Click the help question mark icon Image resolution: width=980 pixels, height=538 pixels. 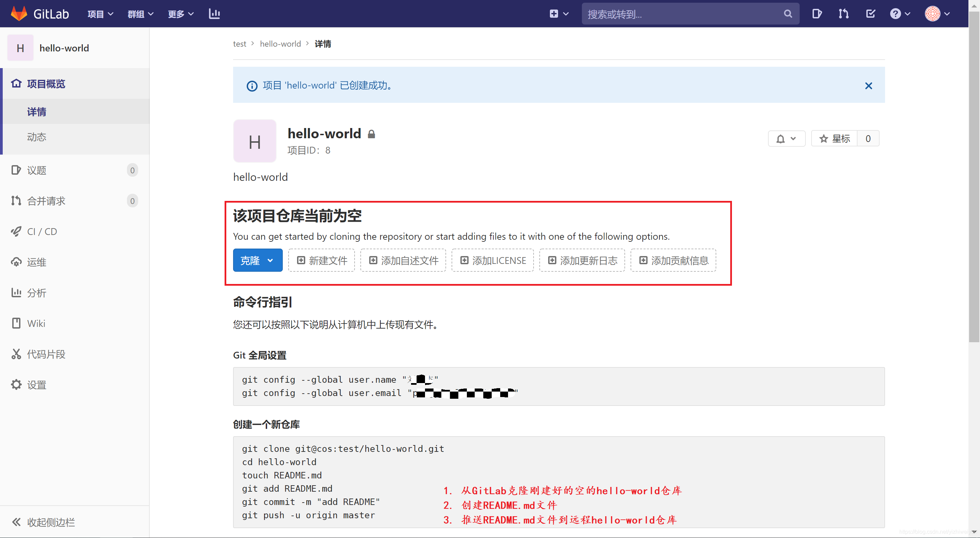pyautogui.click(x=896, y=13)
